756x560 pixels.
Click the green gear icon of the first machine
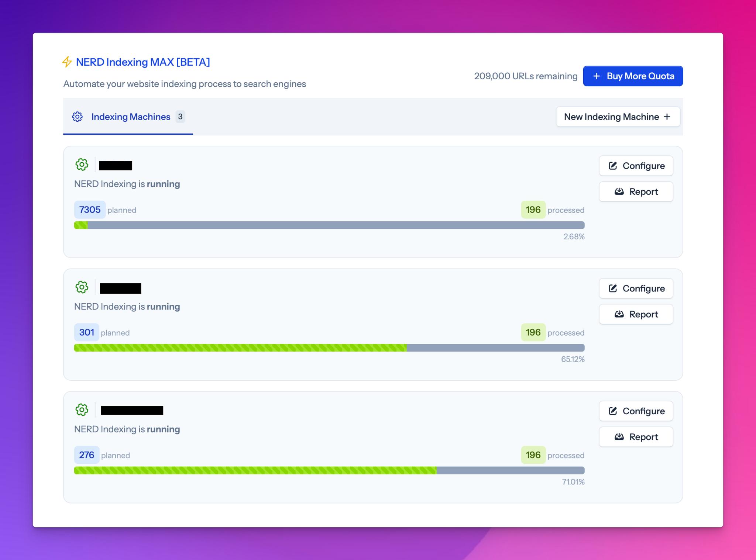tap(82, 165)
